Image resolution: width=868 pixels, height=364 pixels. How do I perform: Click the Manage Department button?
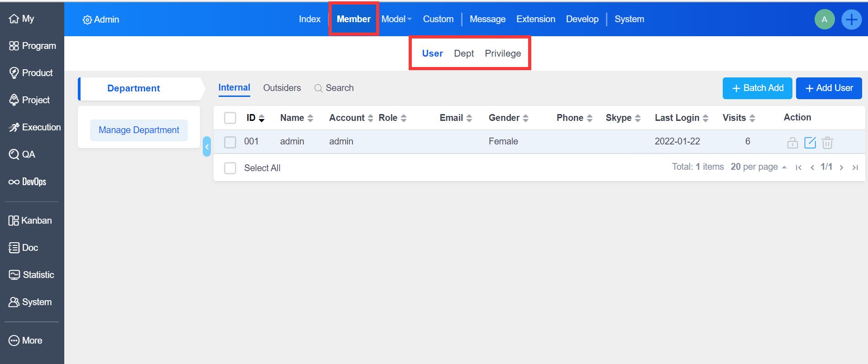[139, 130]
